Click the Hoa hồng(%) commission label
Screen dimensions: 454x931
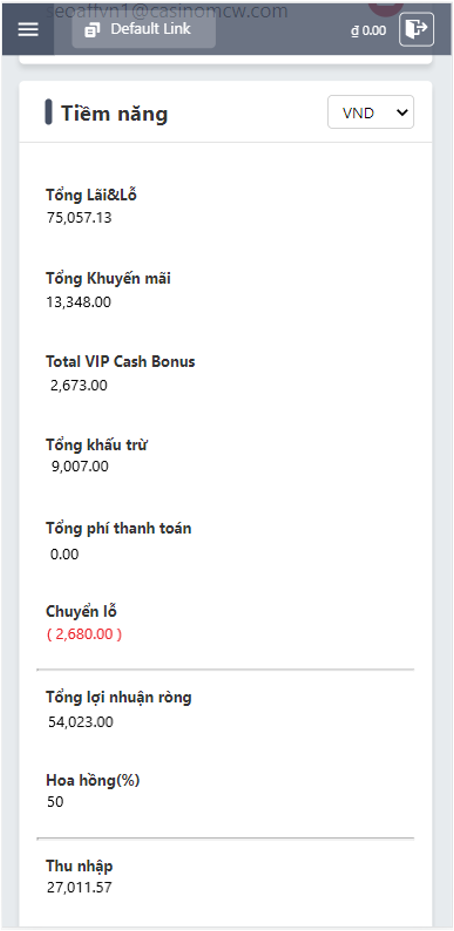(x=93, y=780)
